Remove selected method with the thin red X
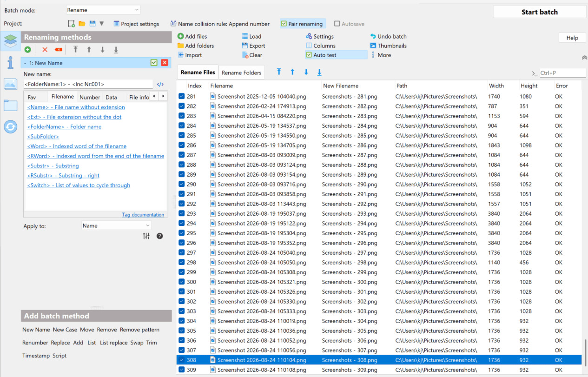The height and width of the screenshot is (377, 588). pyautogui.click(x=45, y=50)
